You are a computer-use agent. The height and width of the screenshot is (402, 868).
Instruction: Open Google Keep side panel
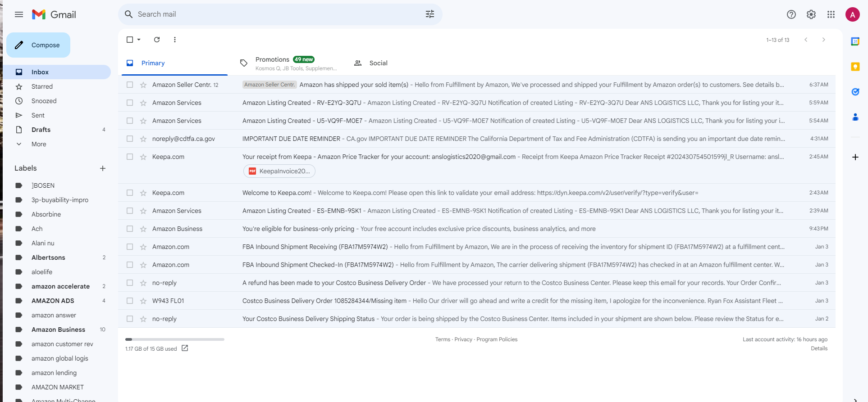coord(855,67)
